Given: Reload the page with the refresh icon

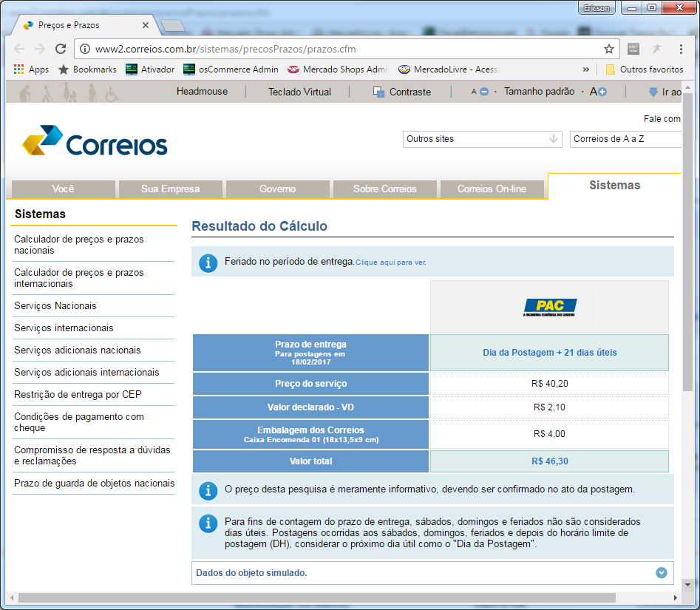Looking at the screenshot, I should [x=61, y=49].
